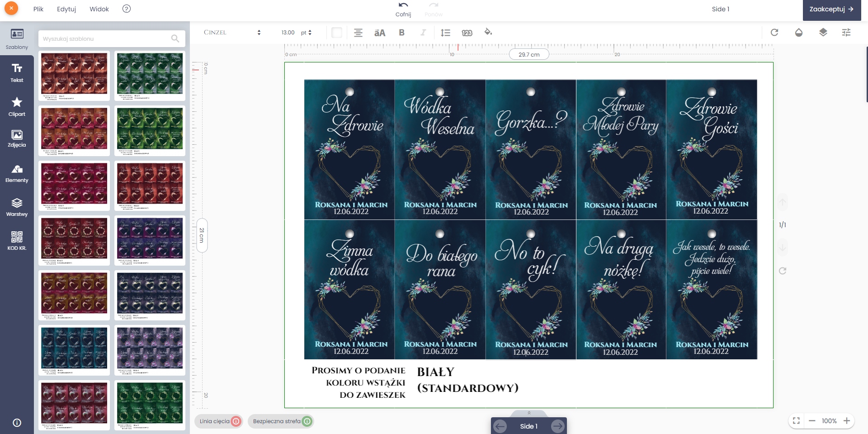Open the pt unit dropdown
Viewport: 868px width, 434px height.
pyautogui.click(x=307, y=33)
